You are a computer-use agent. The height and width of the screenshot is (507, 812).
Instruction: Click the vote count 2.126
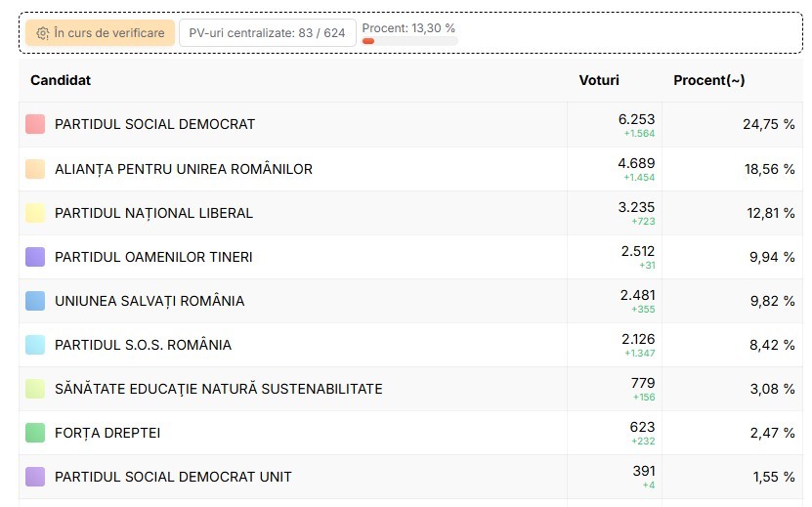[x=638, y=340]
